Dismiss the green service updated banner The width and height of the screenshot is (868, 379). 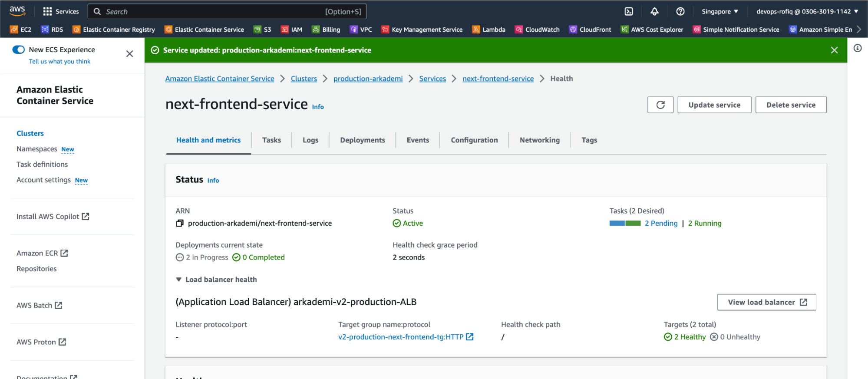coord(834,50)
